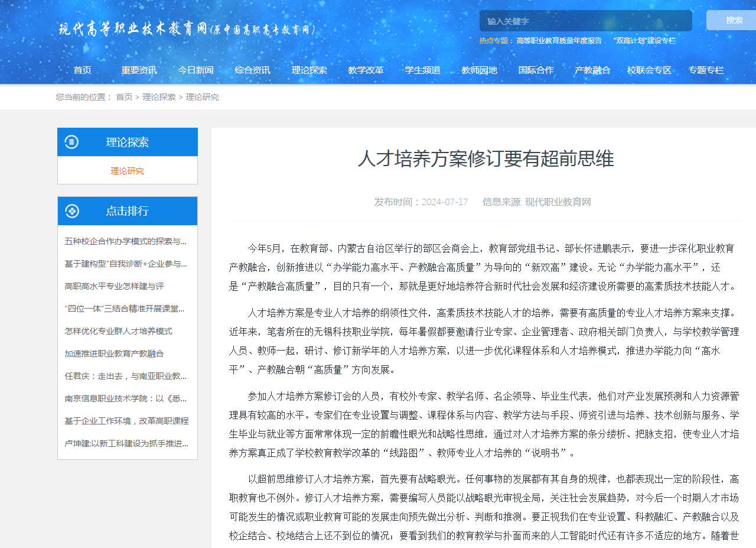The image size is (756, 548).
Task: Click 理论探索 in the breadcrumb trail
Action: 159,97
